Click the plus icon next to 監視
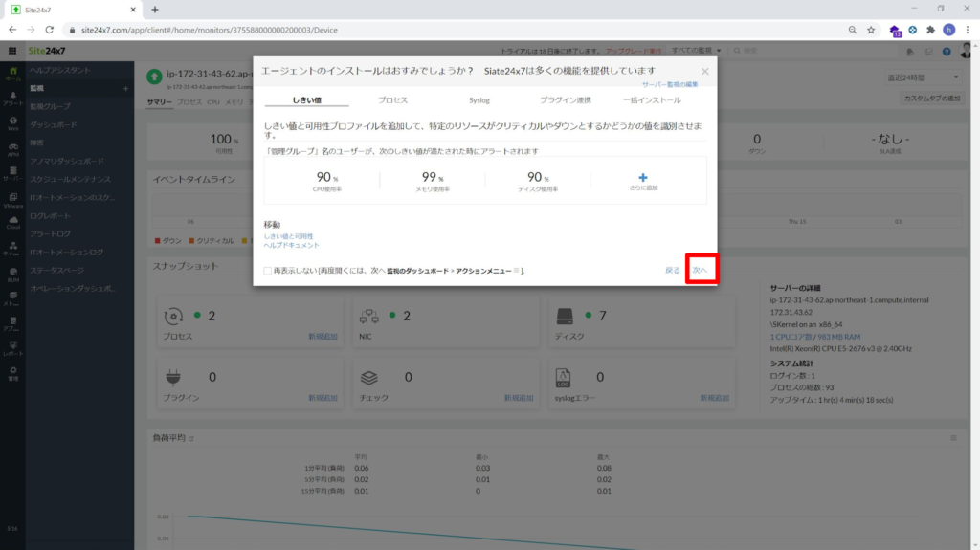980x550 pixels. [125, 89]
